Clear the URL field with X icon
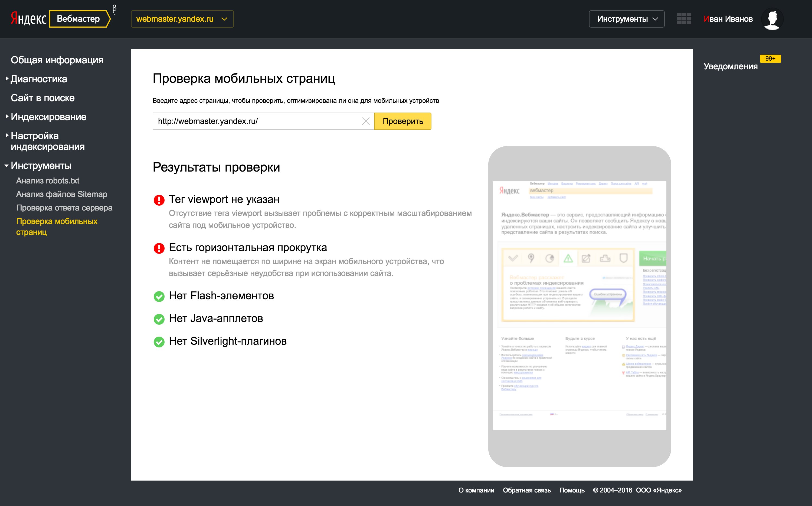812x506 pixels. pos(366,121)
